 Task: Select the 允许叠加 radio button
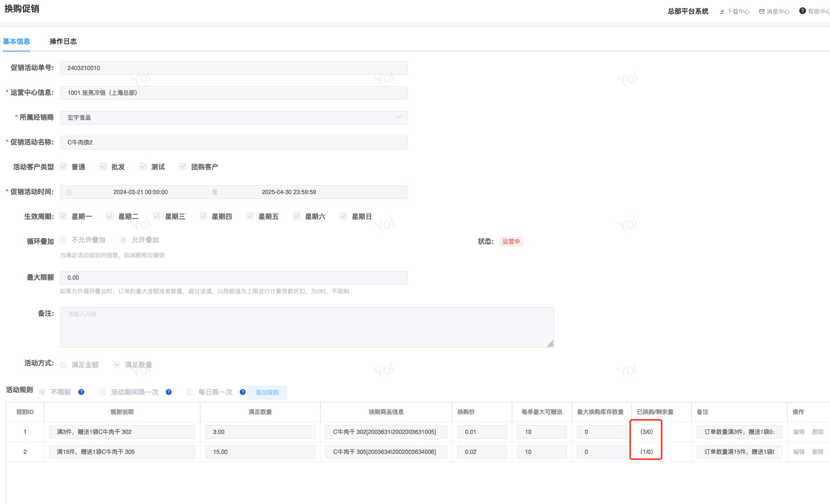pyautogui.click(x=124, y=240)
